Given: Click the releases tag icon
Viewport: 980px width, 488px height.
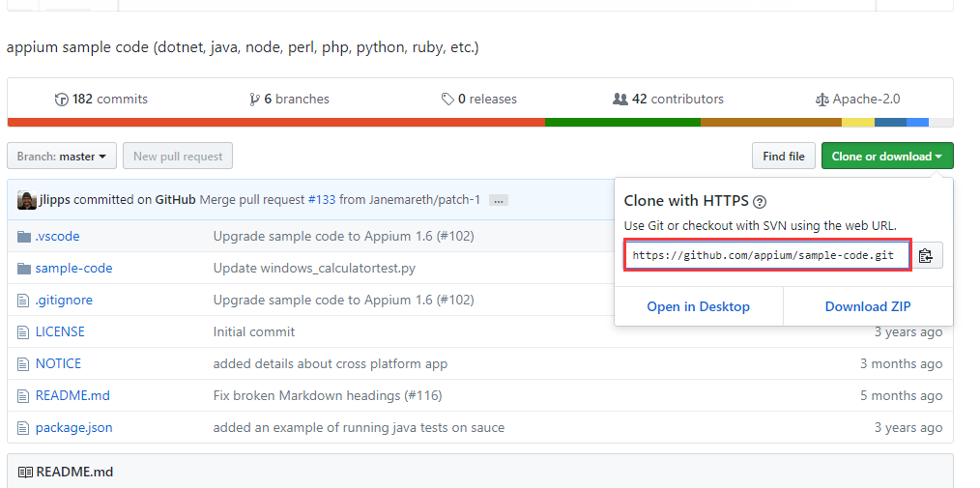Looking at the screenshot, I should point(447,100).
